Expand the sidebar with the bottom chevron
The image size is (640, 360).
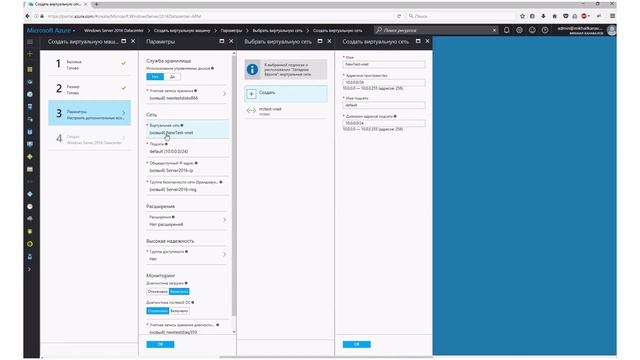pos(29,269)
